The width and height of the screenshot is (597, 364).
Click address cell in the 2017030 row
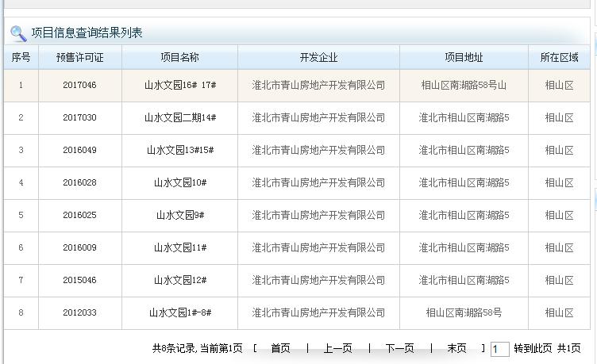tap(464, 117)
